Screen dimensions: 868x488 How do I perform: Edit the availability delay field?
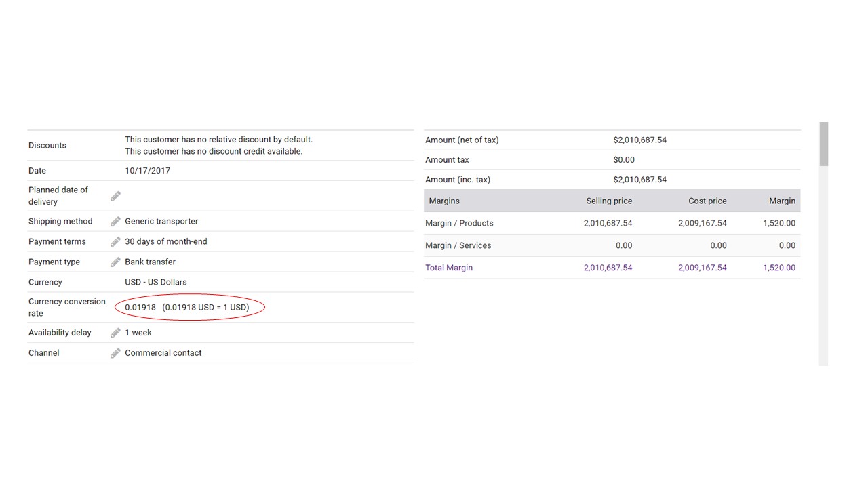click(x=115, y=332)
